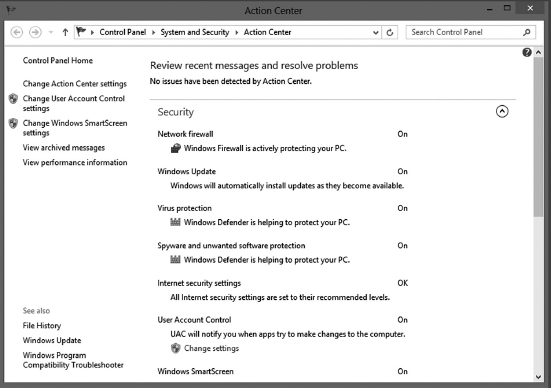Click the vertical scrollbar thumb
The height and width of the screenshot is (388, 551).
point(538,137)
